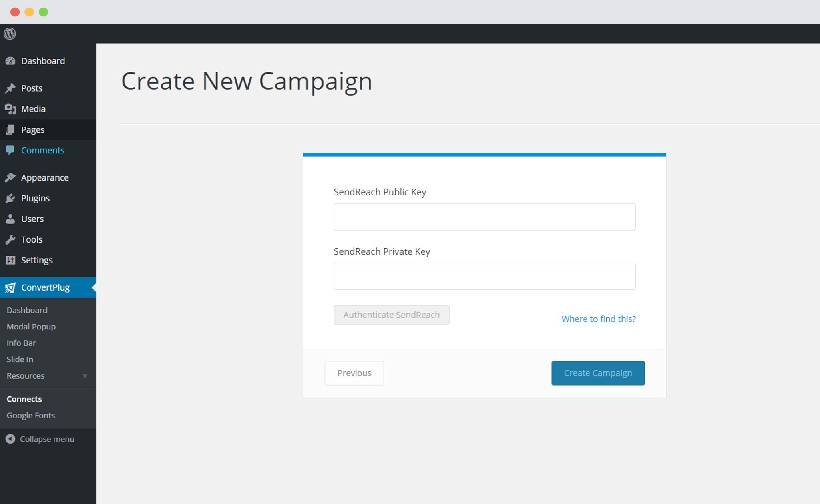
Task: Click the SendReach Private Key input field
Action: click(484, 276)
